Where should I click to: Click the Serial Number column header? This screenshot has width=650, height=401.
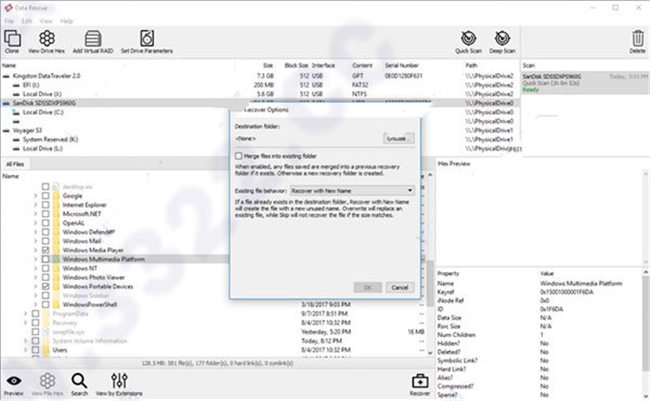click(x=401, y=66)
